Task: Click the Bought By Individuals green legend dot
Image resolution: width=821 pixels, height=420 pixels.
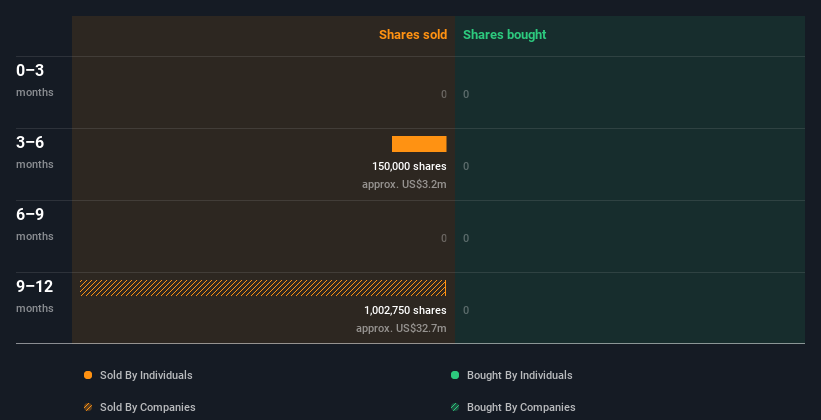Action: point(455,375)
